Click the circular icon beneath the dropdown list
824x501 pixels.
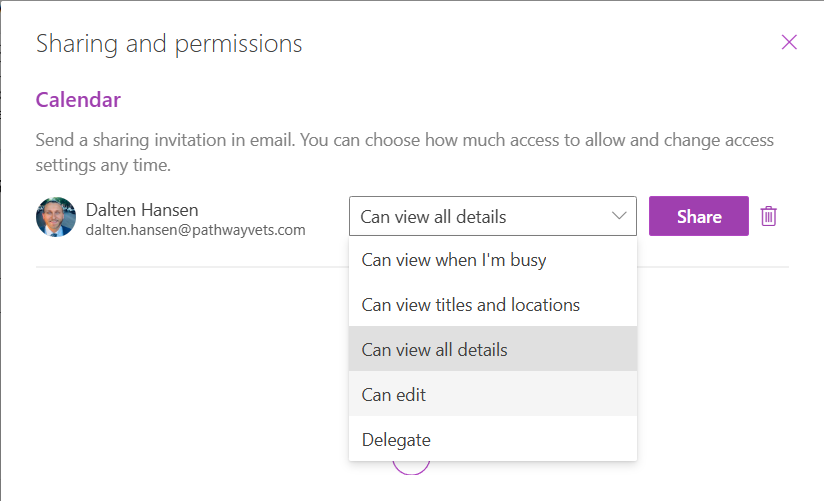[x=410, y=468]
